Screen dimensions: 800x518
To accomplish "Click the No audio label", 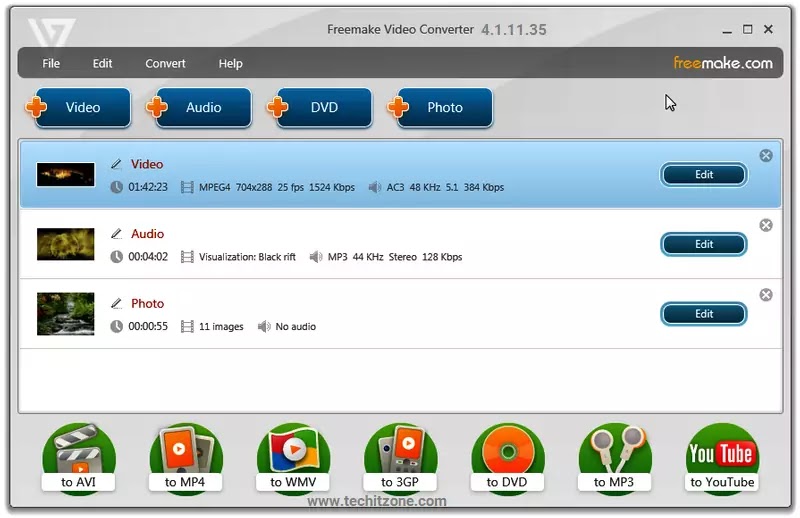I will click(295, 327).
